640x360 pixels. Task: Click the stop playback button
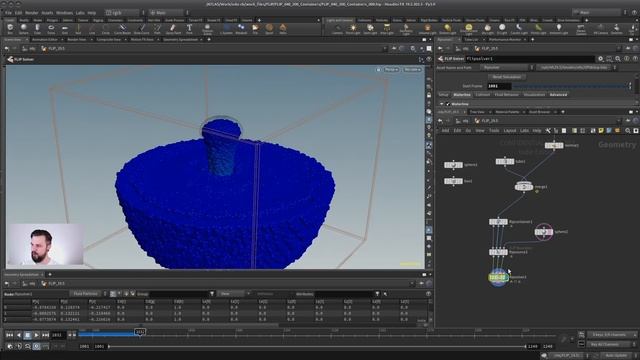click(27, 335)
